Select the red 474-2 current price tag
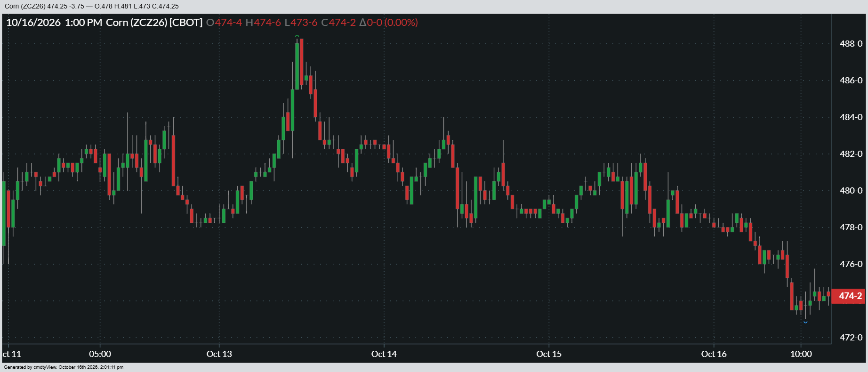 click(x=849, y=296)
